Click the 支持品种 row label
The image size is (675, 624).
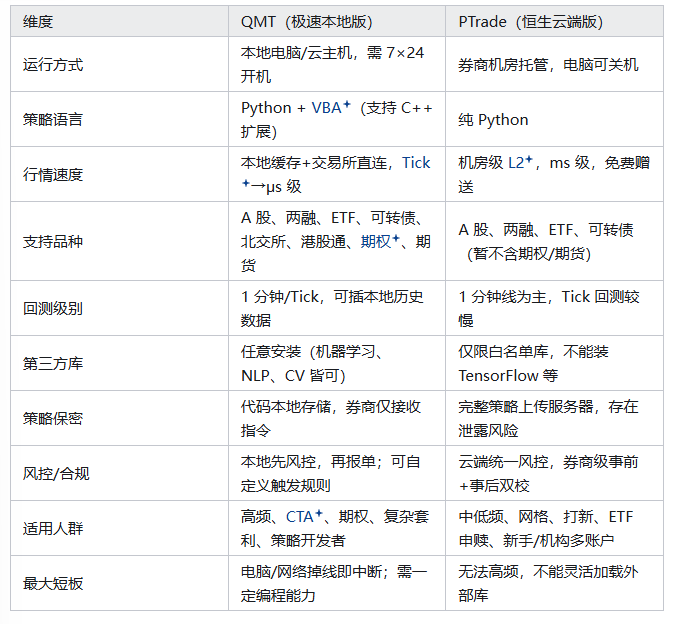click(53, 241)
